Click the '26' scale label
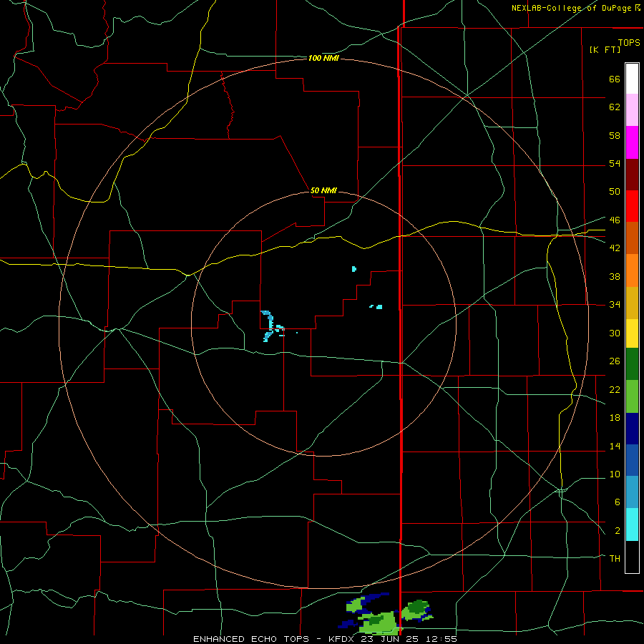This screenshot has width=644, height=644. coord(615,361)
